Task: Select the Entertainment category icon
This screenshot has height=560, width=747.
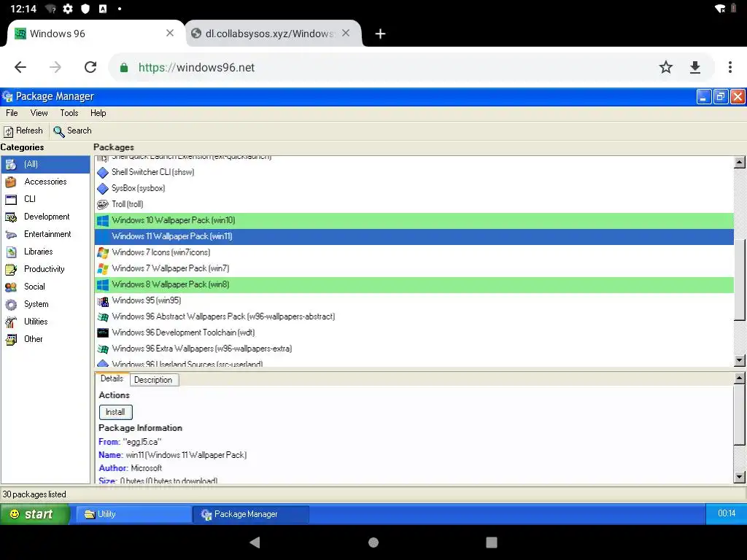Action: (11, 234)
